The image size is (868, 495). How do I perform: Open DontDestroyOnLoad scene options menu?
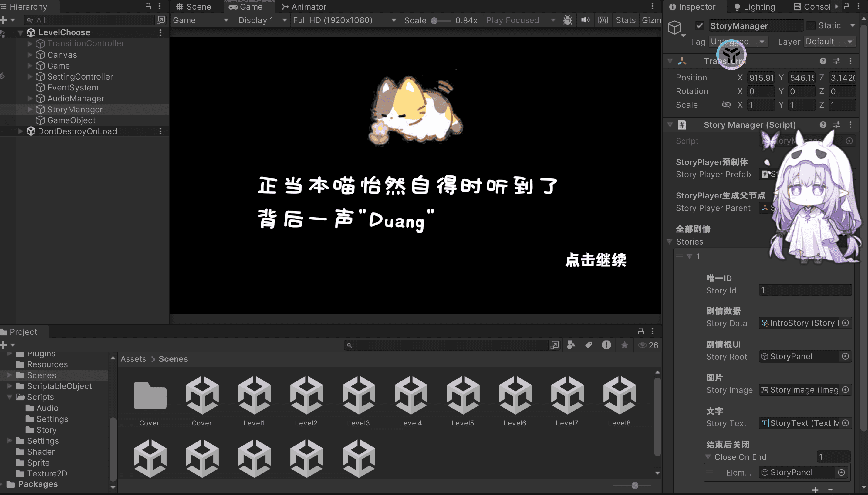pos(161,131)
